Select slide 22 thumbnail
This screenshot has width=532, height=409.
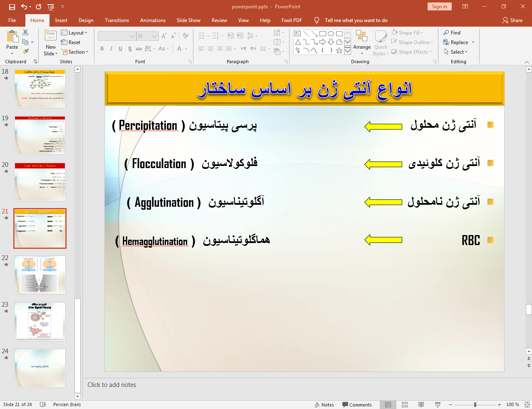40,275
